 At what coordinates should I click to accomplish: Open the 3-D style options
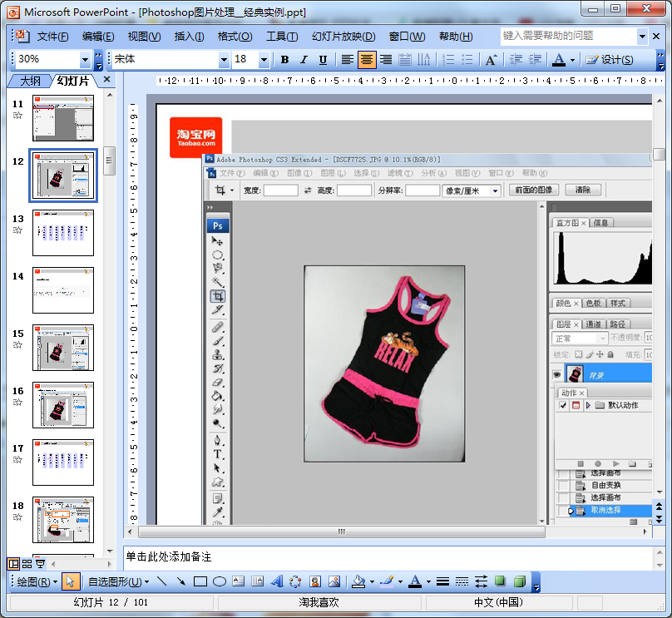point(520,581)
